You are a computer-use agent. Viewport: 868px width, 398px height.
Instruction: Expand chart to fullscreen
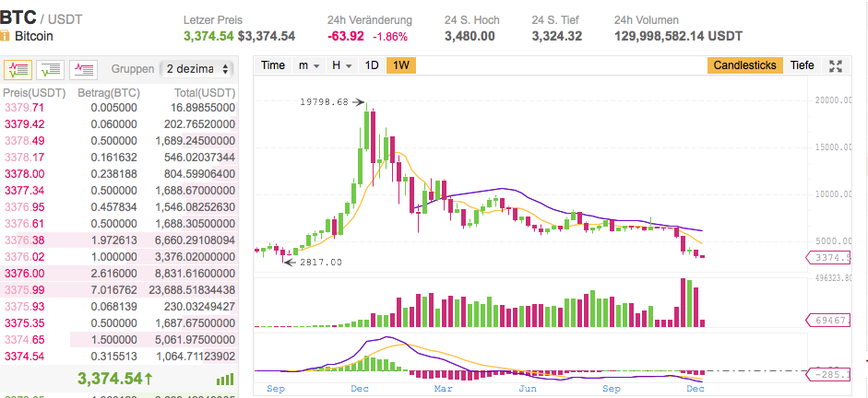click(837, 65)
